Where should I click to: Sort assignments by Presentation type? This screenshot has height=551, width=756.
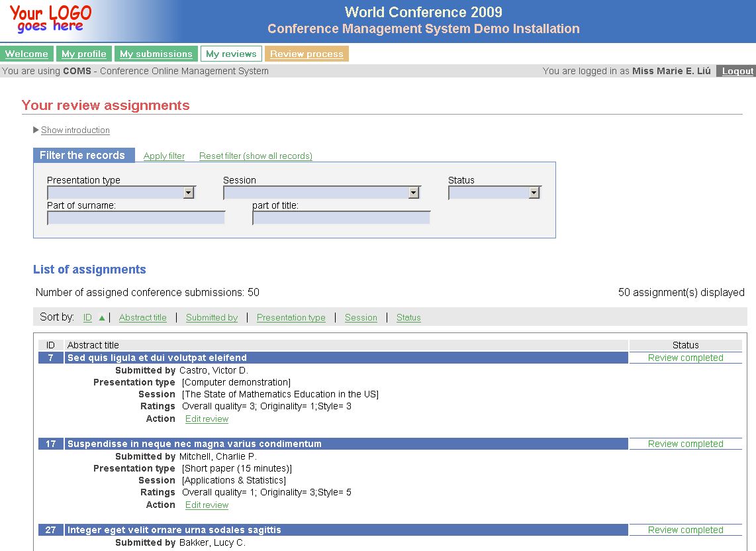pos(291,317)
